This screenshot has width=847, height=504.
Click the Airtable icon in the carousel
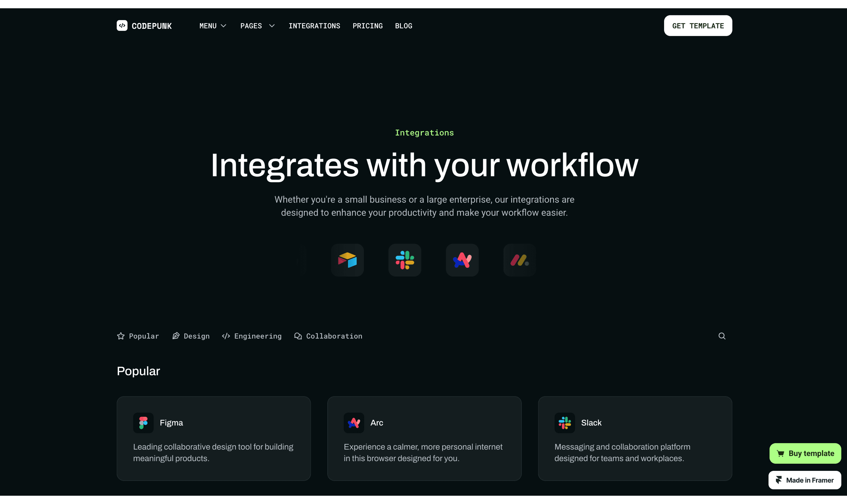[347, 260]
